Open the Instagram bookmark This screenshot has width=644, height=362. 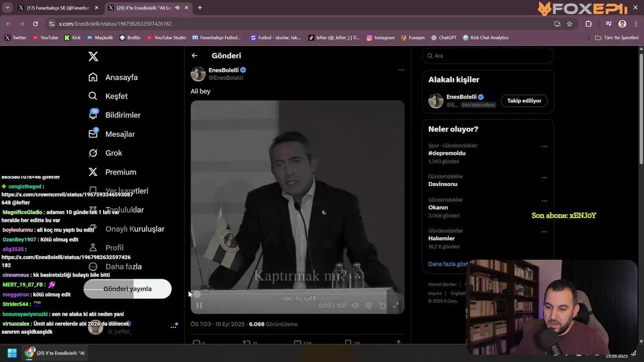pyautogui.click(x=380, y=38)
